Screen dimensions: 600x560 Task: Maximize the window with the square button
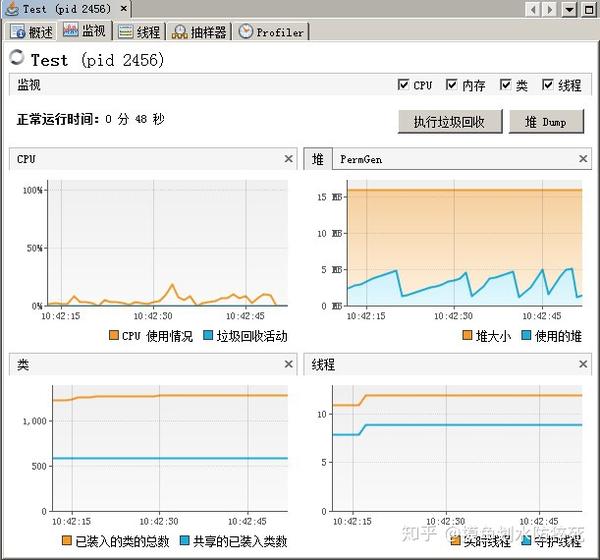[x=589, y=10]
